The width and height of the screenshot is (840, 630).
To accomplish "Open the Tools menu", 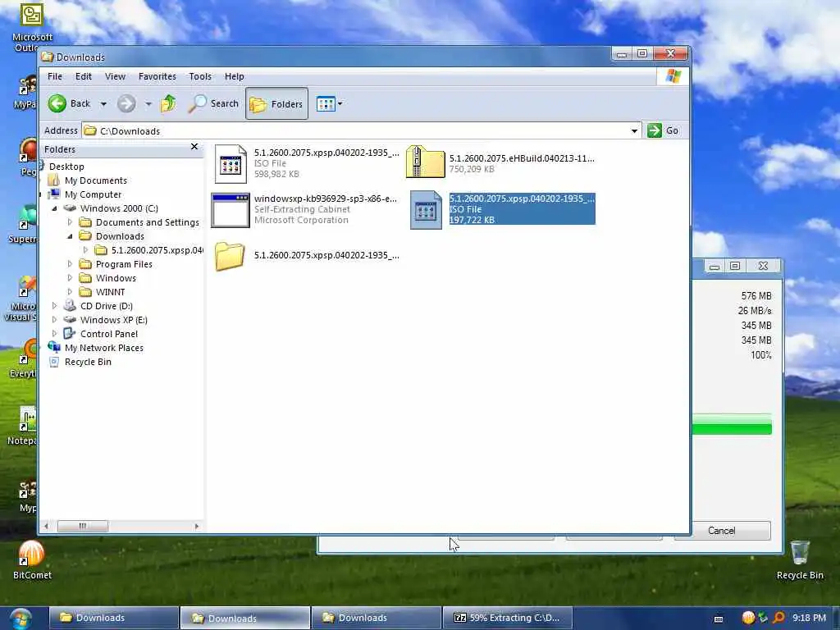I will tap(200, 76).
